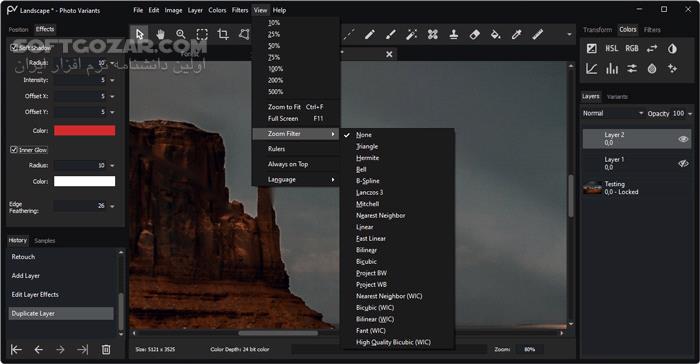Image resolution: width=700 pixels, height=364 pixels.
Task: Hide Layer 2 using its eye icon
Action: pyautogui.click(x=683, y=139)
